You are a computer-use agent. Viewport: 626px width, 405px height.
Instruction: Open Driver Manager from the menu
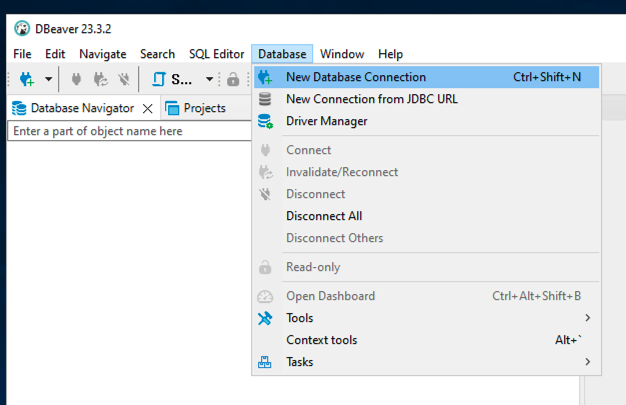point(426,121)
